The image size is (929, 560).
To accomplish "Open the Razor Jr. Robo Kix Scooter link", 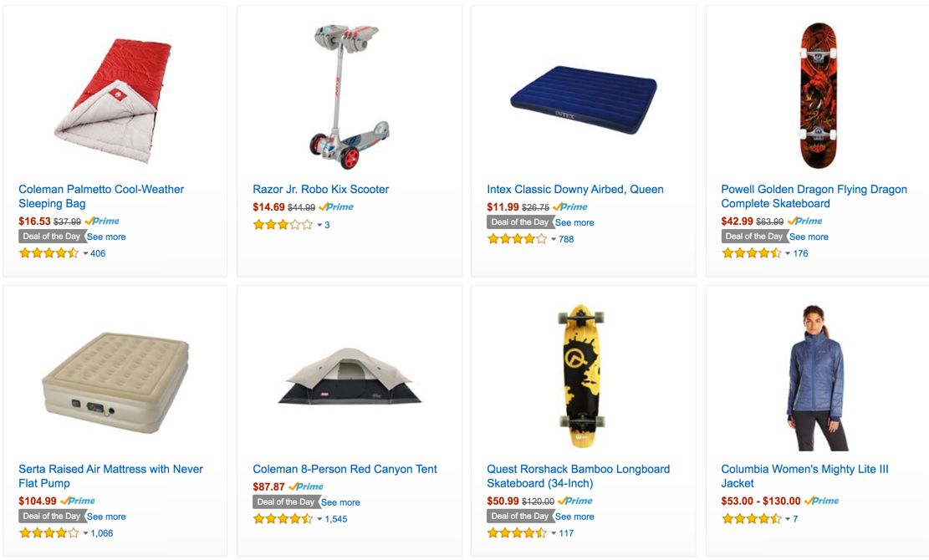I will (x=320, y=190).
